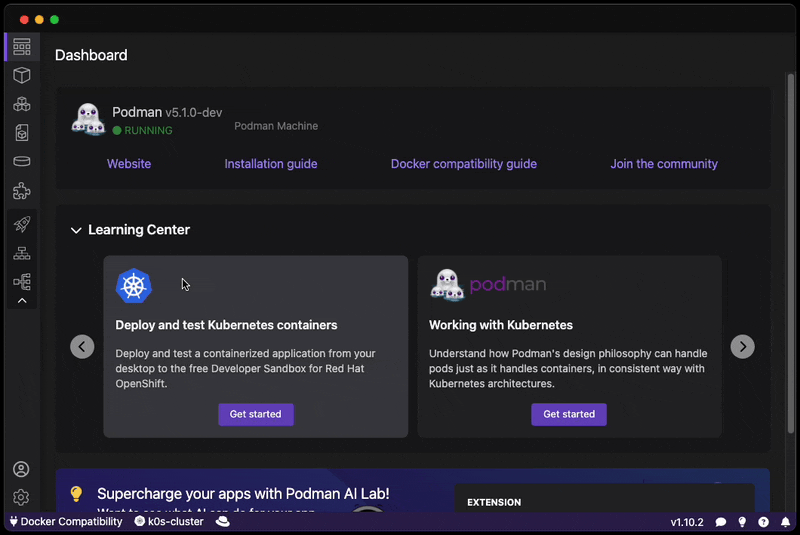Open the tree diagram sidebar icon
Viewport: 800px width, 535px height.
tap(21, 282)
